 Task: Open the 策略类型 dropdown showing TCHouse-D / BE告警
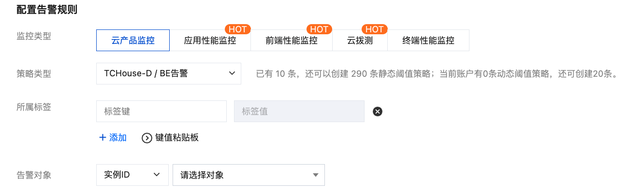[169, 73]
